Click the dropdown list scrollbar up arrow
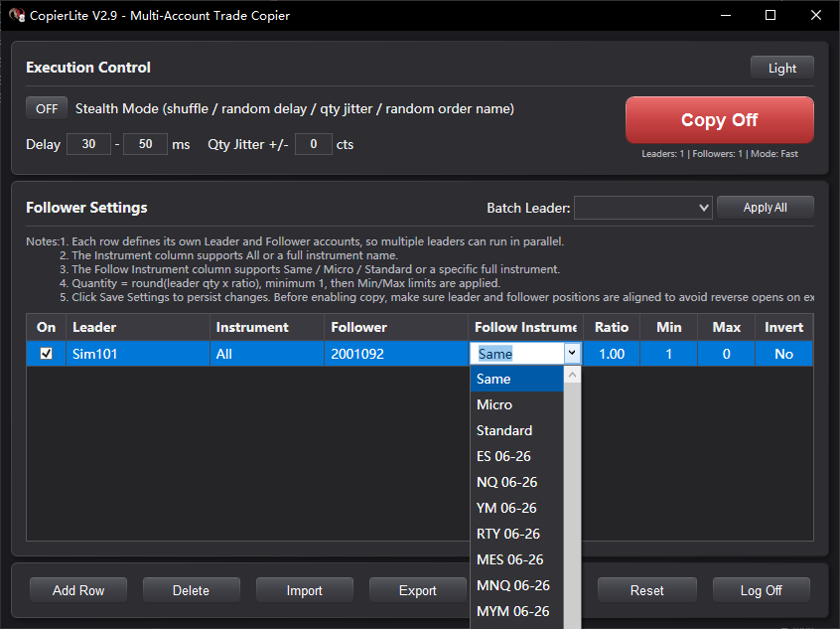This screenshot has width=840, height=629. coord(572,376)
